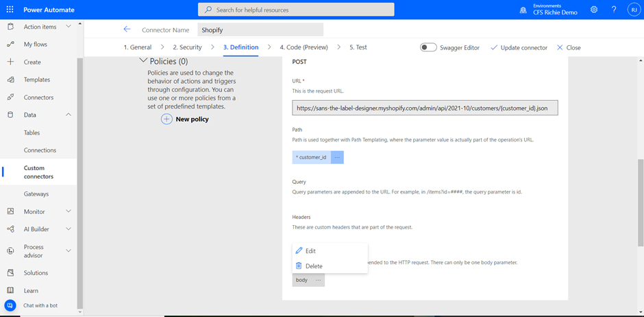Go back using the left arrow

tap(127, 30)
